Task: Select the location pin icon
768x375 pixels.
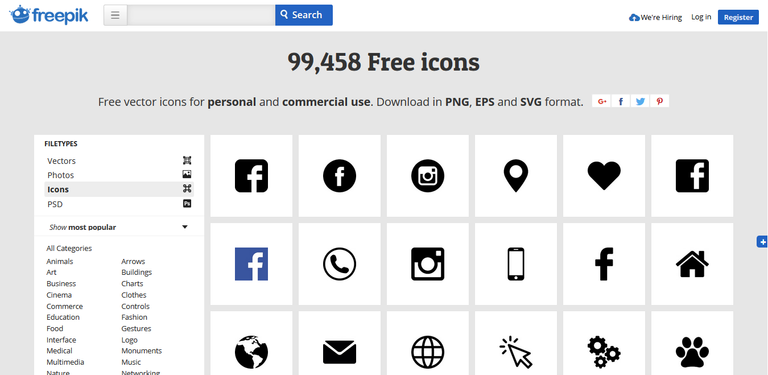Action: point(516,176)
